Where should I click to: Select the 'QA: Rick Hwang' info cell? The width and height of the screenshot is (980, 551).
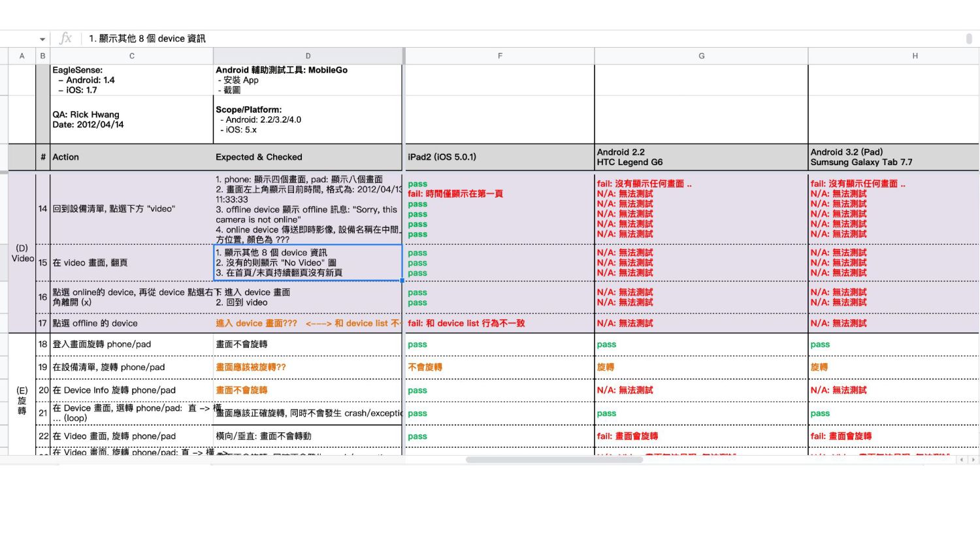pos(131,119)
